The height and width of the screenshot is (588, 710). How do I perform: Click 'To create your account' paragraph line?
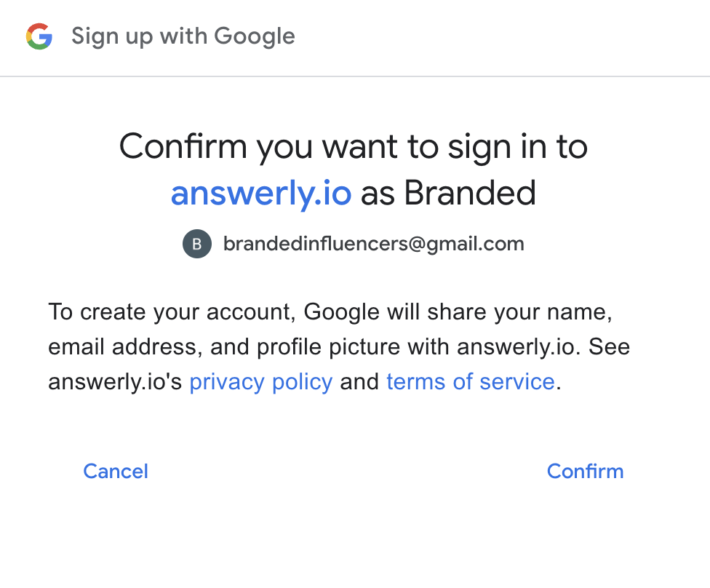[x=330, y=312]
